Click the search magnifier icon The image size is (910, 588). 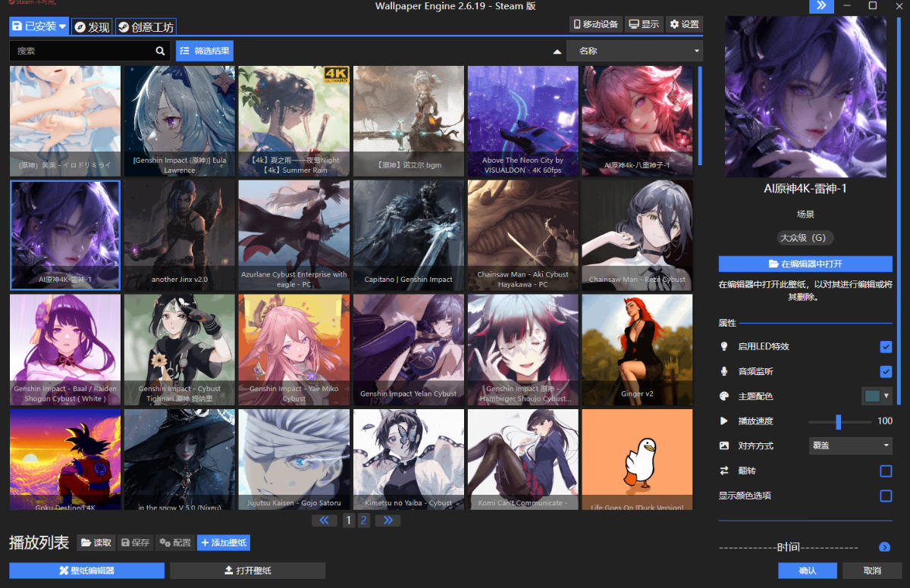(160, 51)
